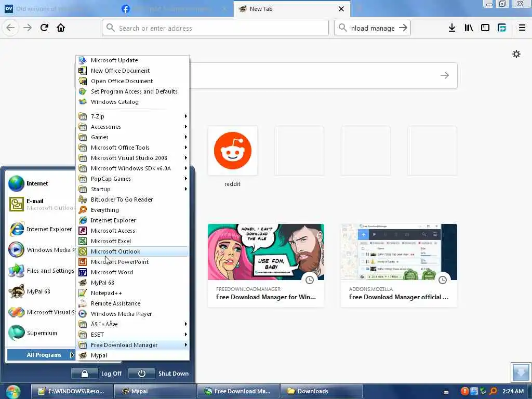Open Supermium from Start menu
Image resolution: width=532 pixels, height=399 pixels.
pos(41,333)
